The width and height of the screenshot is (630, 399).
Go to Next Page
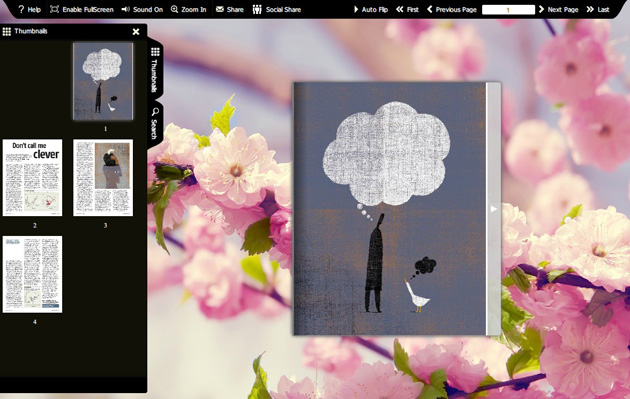click(558, 9)
